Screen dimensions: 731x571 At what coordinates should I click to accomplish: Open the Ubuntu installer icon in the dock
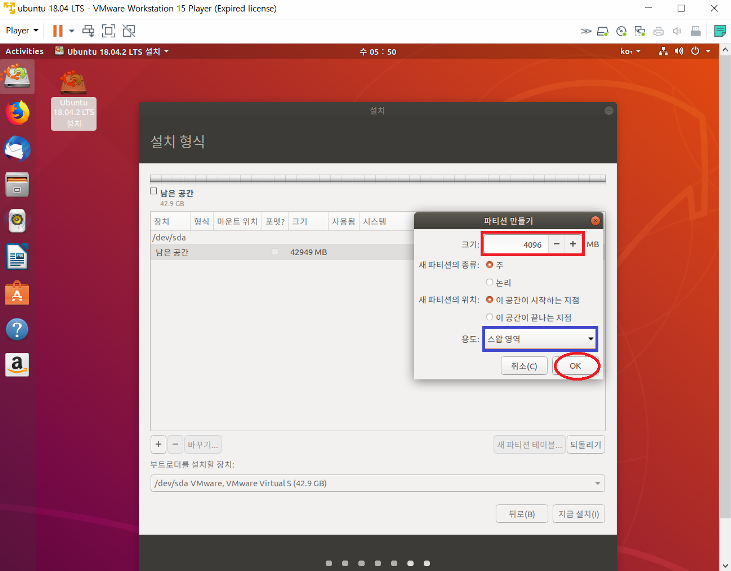[17, 77]
